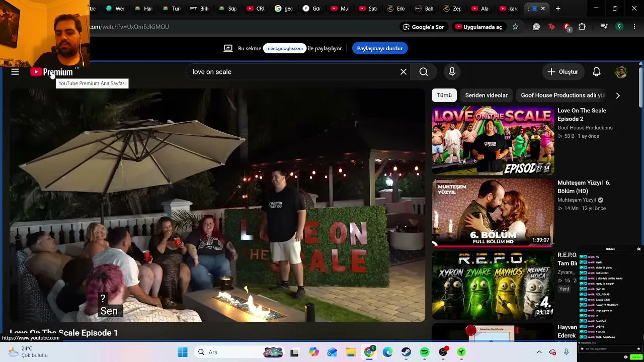The height and width of the screenshot is (362, 644).
Task: Click the red extension icon with badge 1
Action: click(x=567, y=27)
